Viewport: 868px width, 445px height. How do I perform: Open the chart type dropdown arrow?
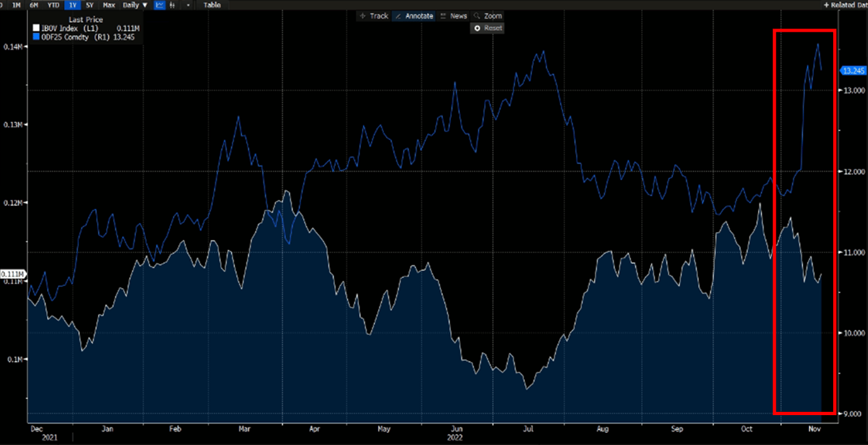click(188, 5)
